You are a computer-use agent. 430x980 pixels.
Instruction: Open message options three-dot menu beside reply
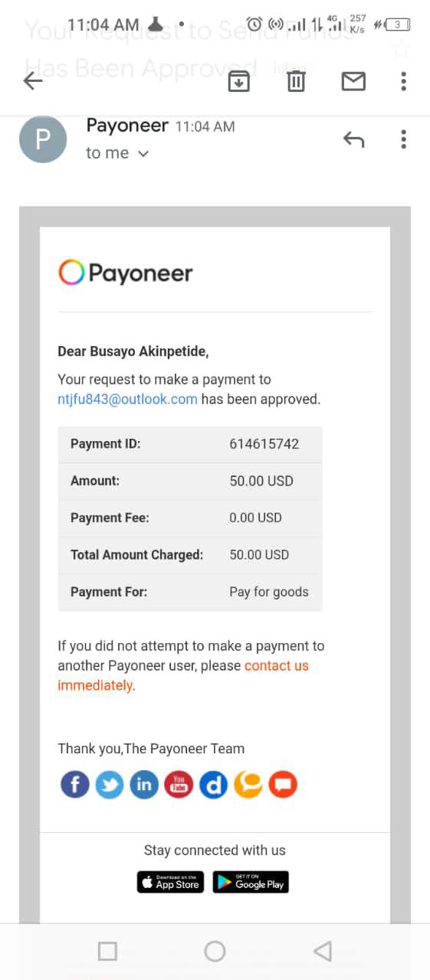[x=403, y=139]
